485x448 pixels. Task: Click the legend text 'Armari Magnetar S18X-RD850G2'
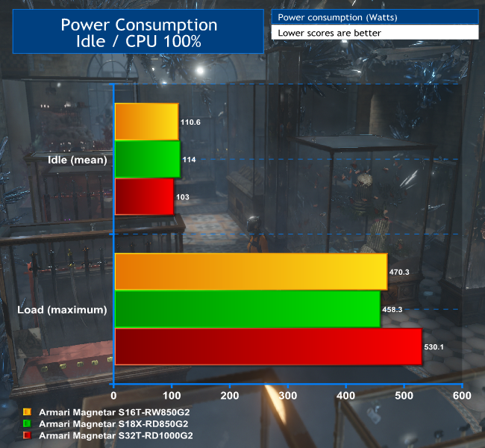tap(113, 423)
